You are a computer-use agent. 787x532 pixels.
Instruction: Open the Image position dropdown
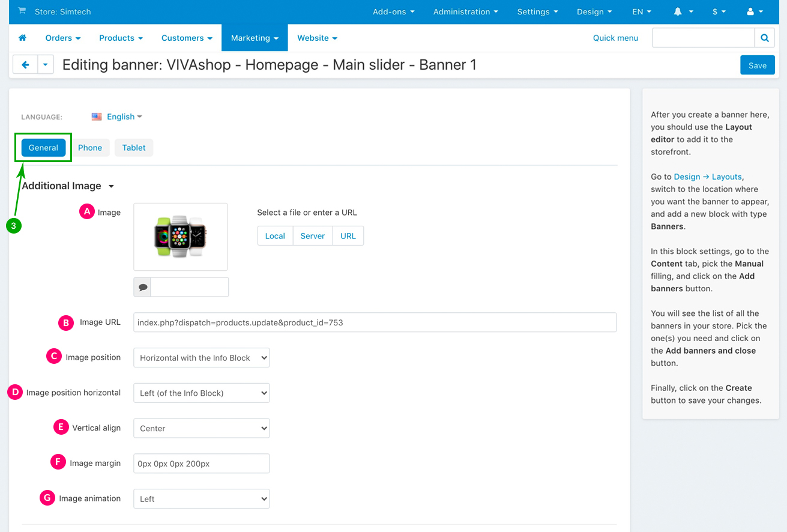pyautogui.click(x=201, y=358)
